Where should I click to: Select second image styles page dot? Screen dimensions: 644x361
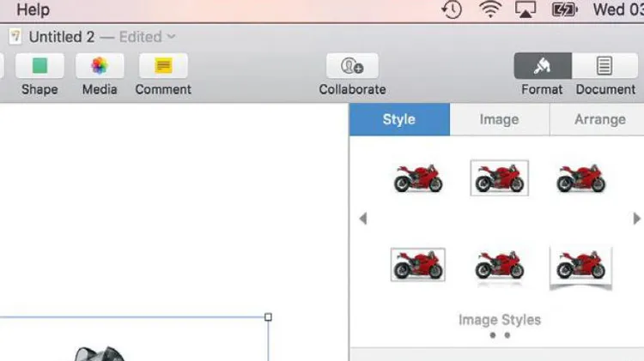507,335
